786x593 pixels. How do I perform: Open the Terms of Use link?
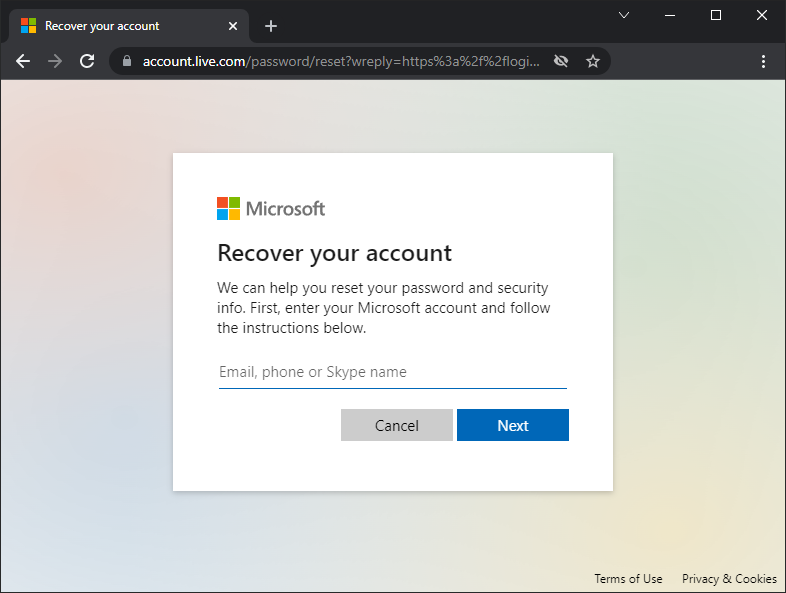[628, 579]
